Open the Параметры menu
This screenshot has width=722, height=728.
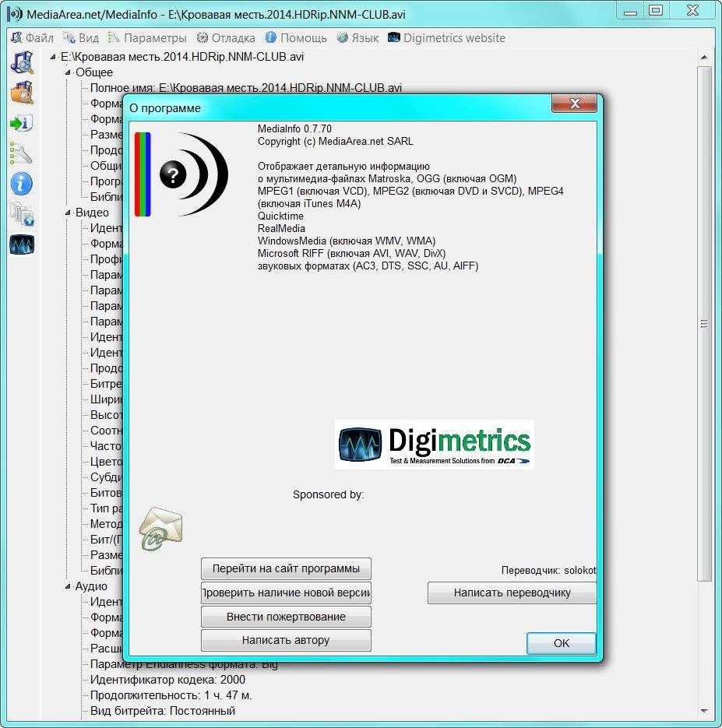[147, 38]
